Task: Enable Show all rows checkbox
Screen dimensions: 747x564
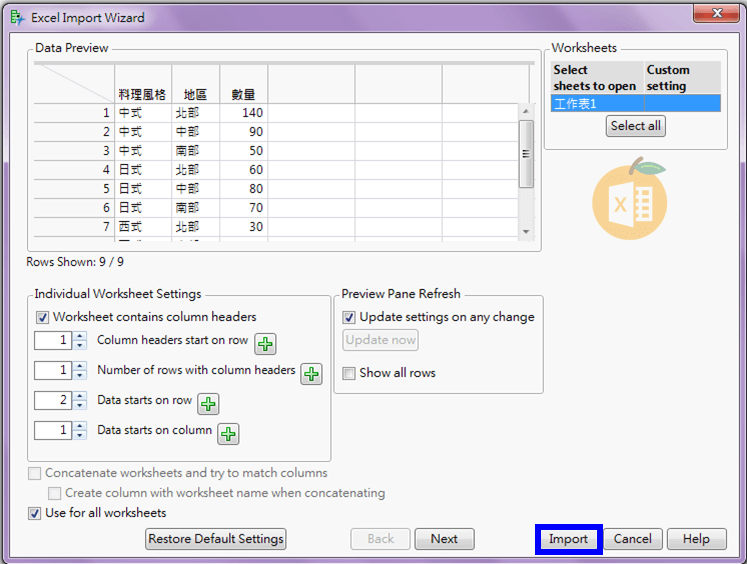Action: pos(349,373)
